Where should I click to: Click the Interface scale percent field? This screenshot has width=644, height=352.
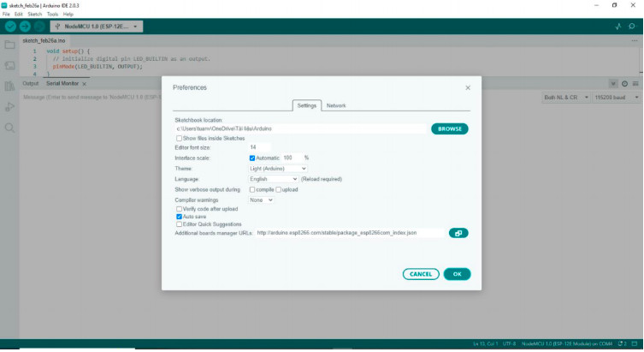292,158
